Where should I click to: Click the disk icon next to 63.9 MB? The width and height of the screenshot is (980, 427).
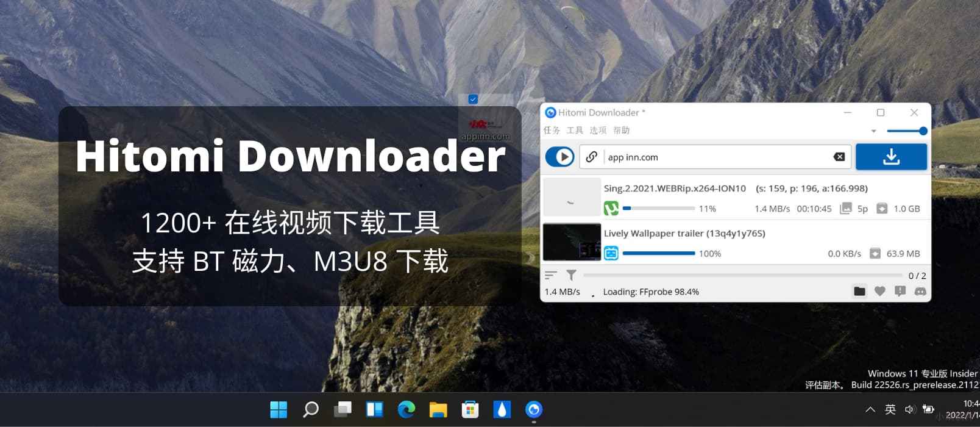tap(875, 253)
